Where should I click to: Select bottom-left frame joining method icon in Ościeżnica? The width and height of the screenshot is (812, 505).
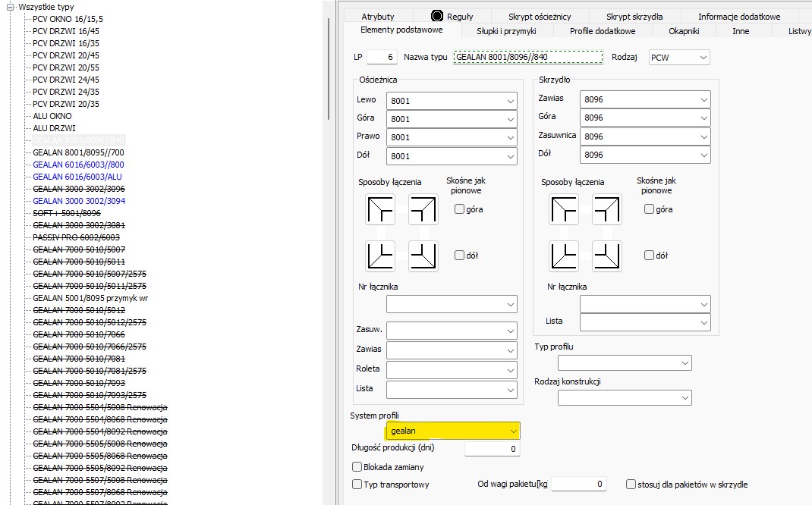[380, 256]
